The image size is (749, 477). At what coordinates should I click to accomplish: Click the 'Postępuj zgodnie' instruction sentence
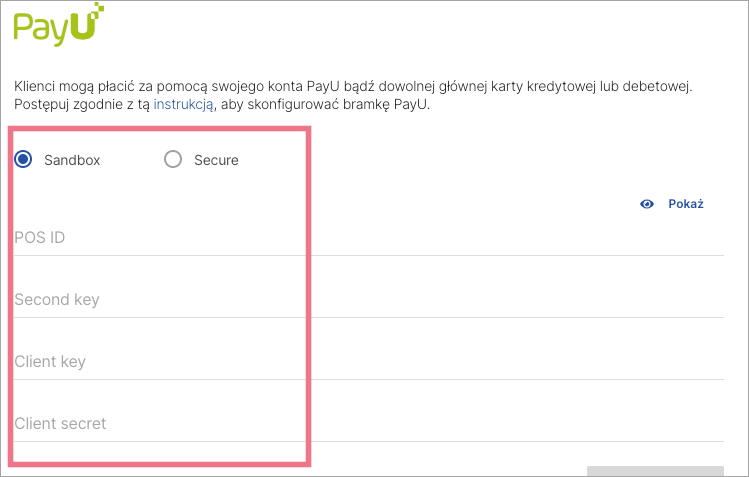(80, 105)
